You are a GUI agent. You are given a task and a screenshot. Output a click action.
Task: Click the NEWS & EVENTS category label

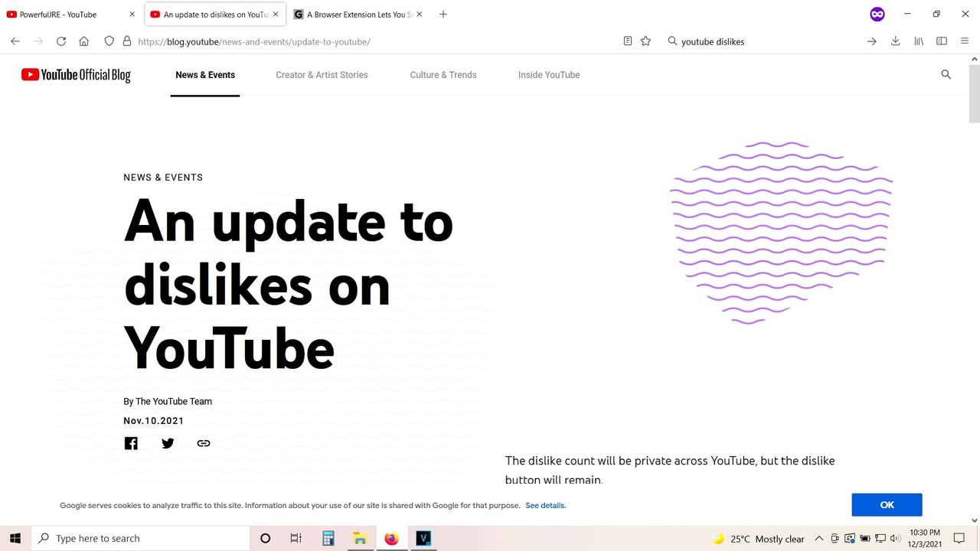click(163, 178)
